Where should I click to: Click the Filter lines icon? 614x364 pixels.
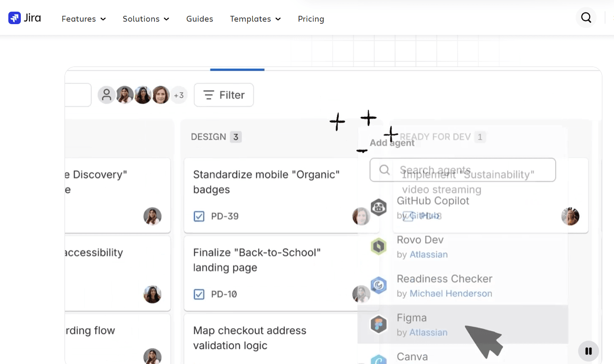209,95
